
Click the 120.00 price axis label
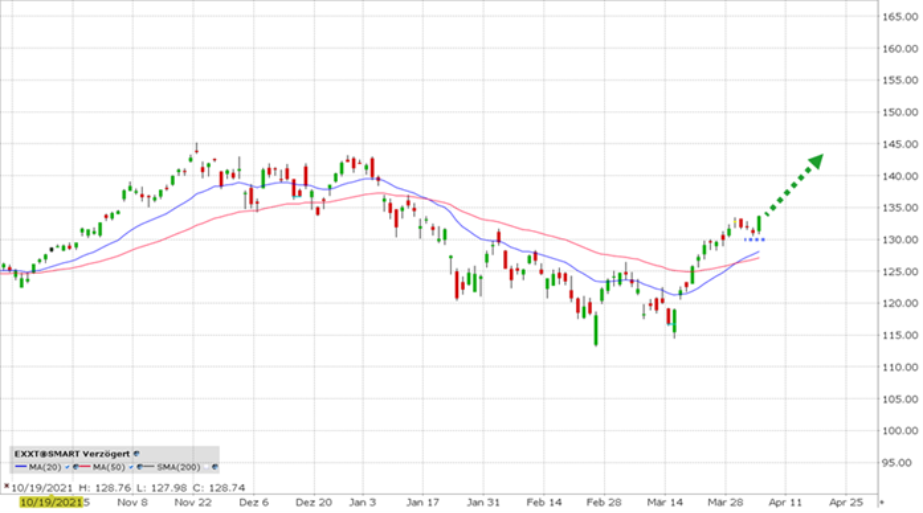pos(899,303)
